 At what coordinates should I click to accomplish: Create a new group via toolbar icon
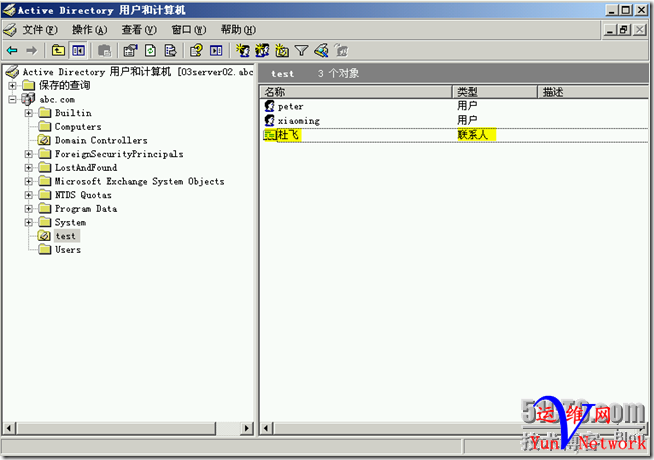tap(262, 51)
